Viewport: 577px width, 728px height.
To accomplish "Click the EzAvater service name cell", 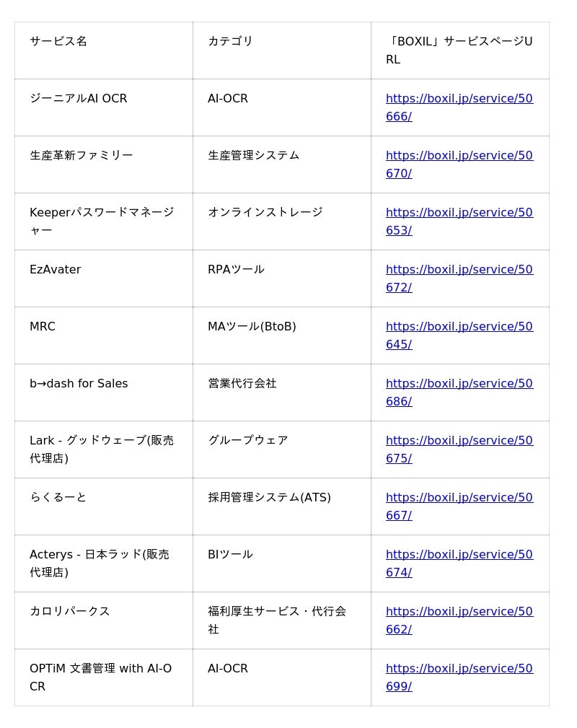I will click(56, 270).
